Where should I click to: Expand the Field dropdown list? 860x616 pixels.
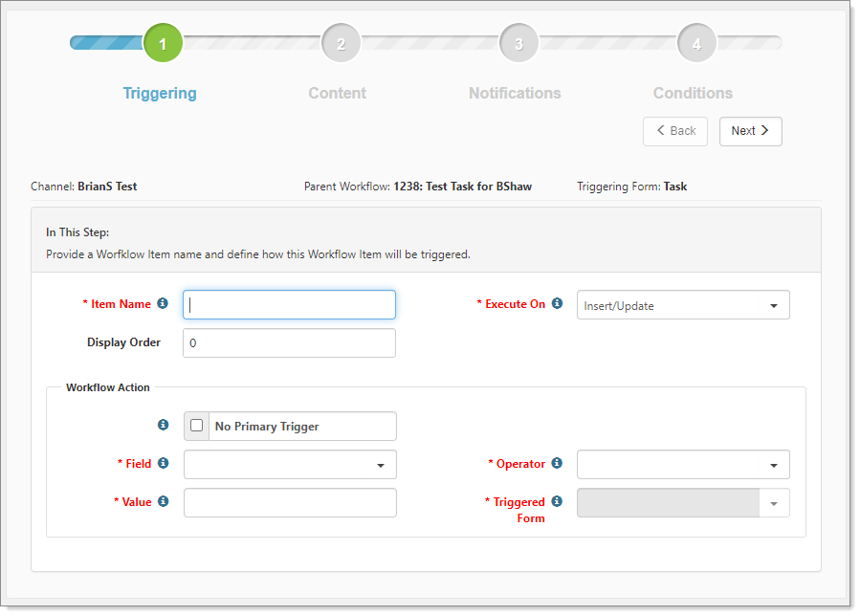[x=290, y=465]
